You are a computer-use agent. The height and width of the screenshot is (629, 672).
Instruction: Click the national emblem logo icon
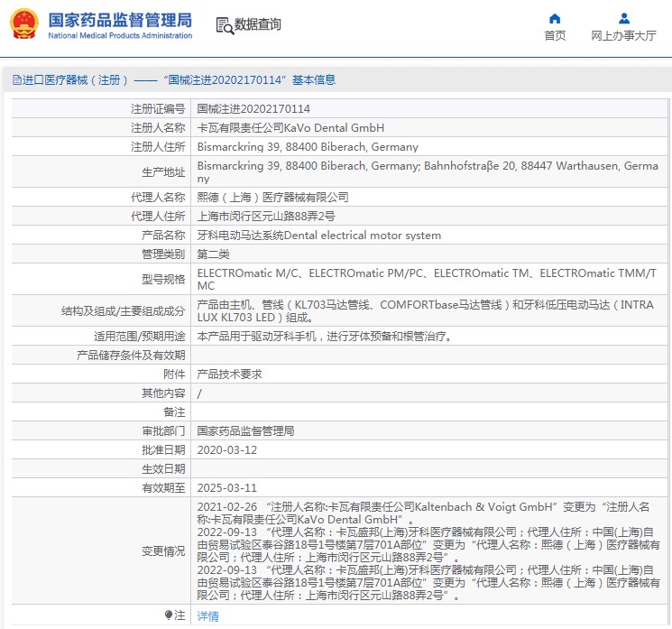tap(24, 24)
